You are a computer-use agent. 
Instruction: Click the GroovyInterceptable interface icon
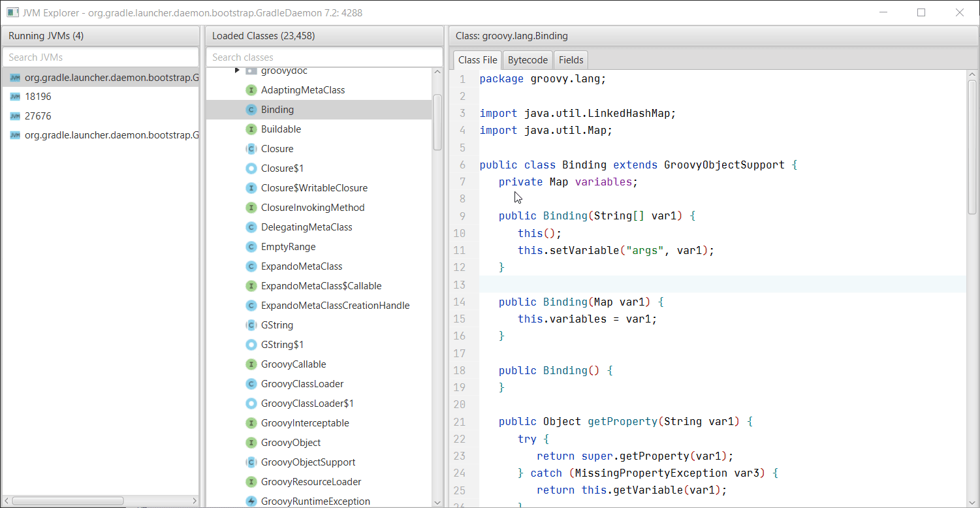coord(251,423)
